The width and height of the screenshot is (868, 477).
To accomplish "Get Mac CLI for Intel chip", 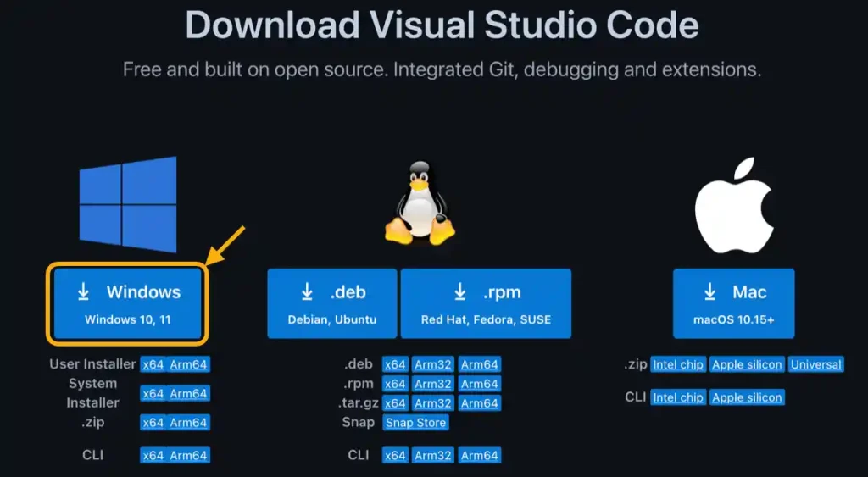I will coord(678,397).
